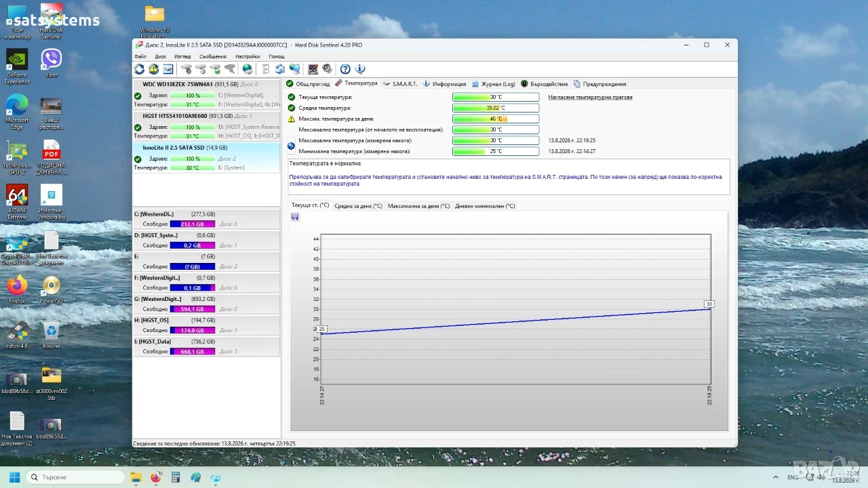The width and height of the screenshot is (868, 488).
Task: Open Viber desktop shortcut
Action: [x=52, y=63]
